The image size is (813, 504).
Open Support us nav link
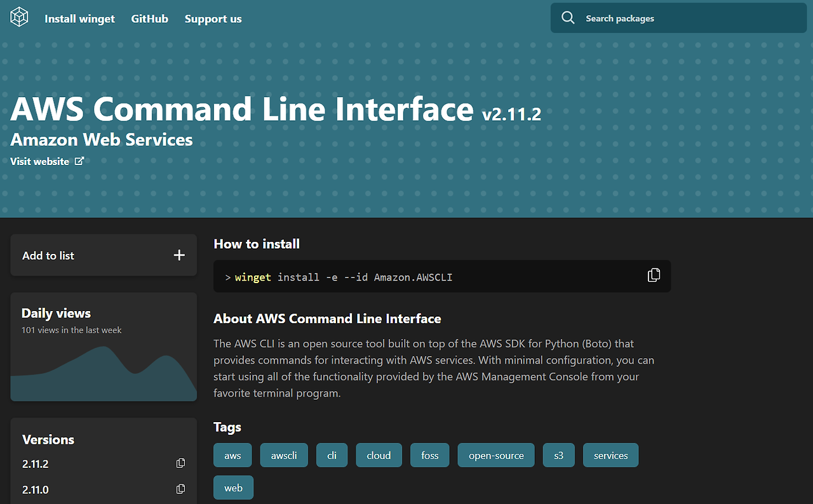pos(213,19)
